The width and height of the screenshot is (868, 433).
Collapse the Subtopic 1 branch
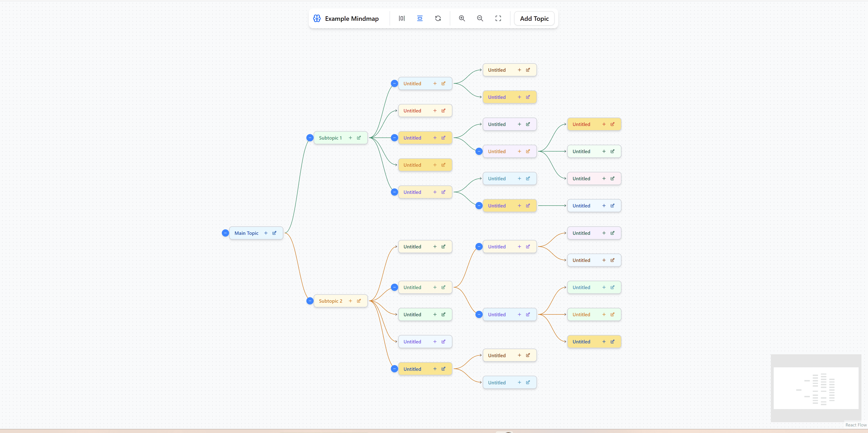click(x=310, y=138)
